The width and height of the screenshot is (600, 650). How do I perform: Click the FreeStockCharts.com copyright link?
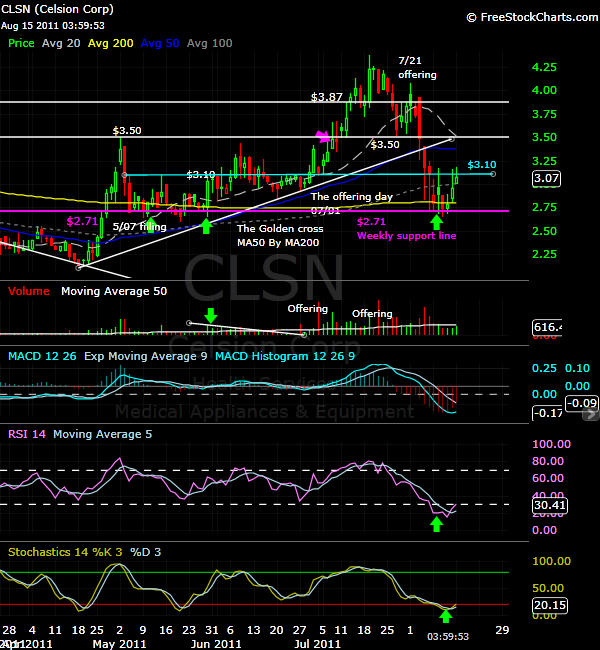coord(532,17)
